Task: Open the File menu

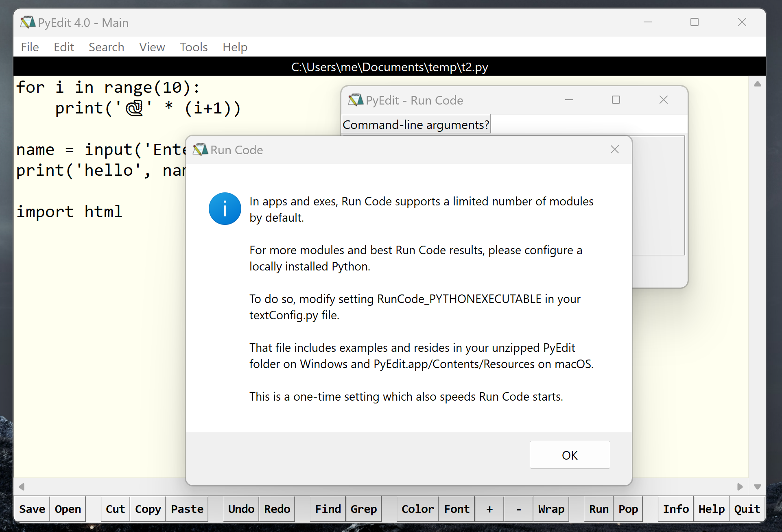Action: pos(30,47)
